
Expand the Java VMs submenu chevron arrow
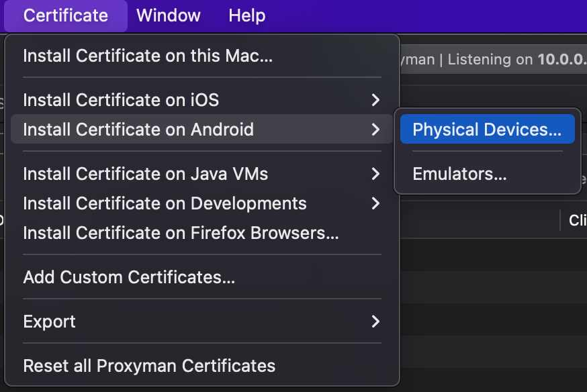point(375,174)
